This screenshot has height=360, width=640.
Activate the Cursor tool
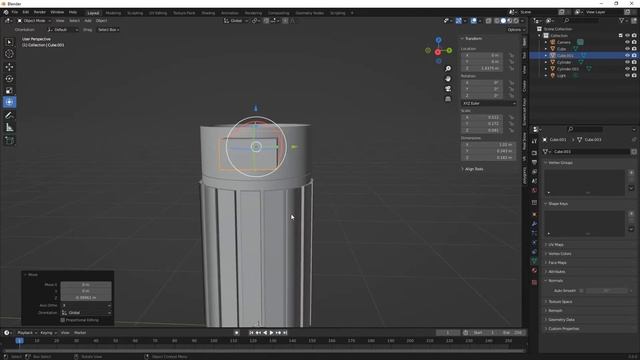pos(9,54)
